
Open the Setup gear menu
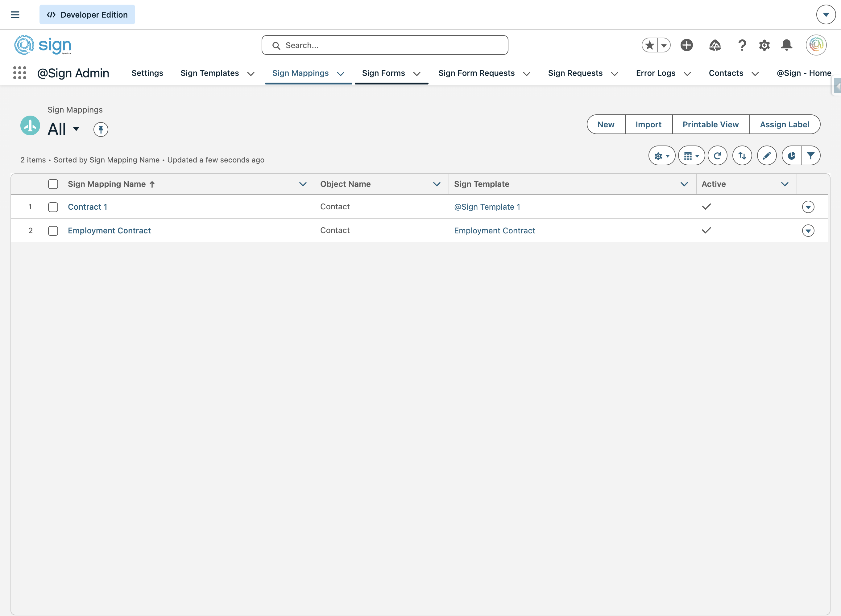click(764, 45)
